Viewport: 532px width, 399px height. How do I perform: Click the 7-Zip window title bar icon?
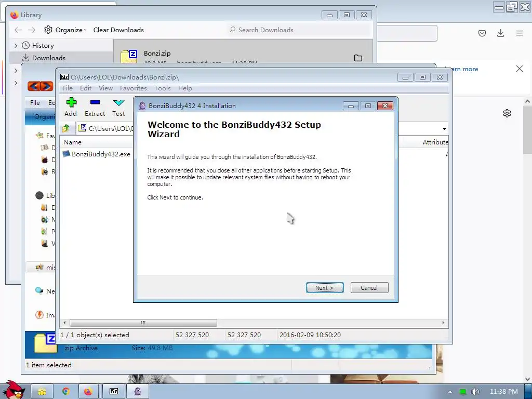(x=64, y=77)
